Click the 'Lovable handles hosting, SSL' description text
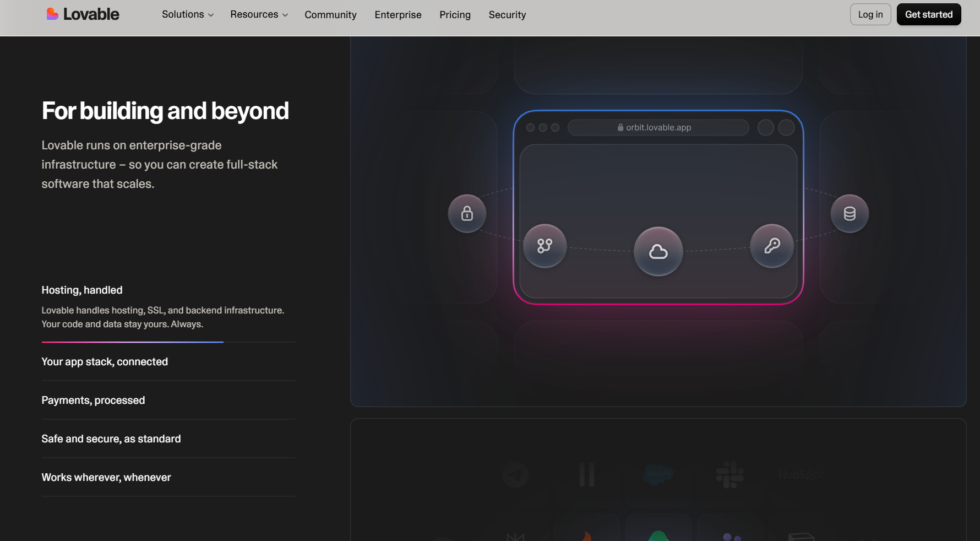The height and width of the screenshot is (541, 980). coord(163,317)
